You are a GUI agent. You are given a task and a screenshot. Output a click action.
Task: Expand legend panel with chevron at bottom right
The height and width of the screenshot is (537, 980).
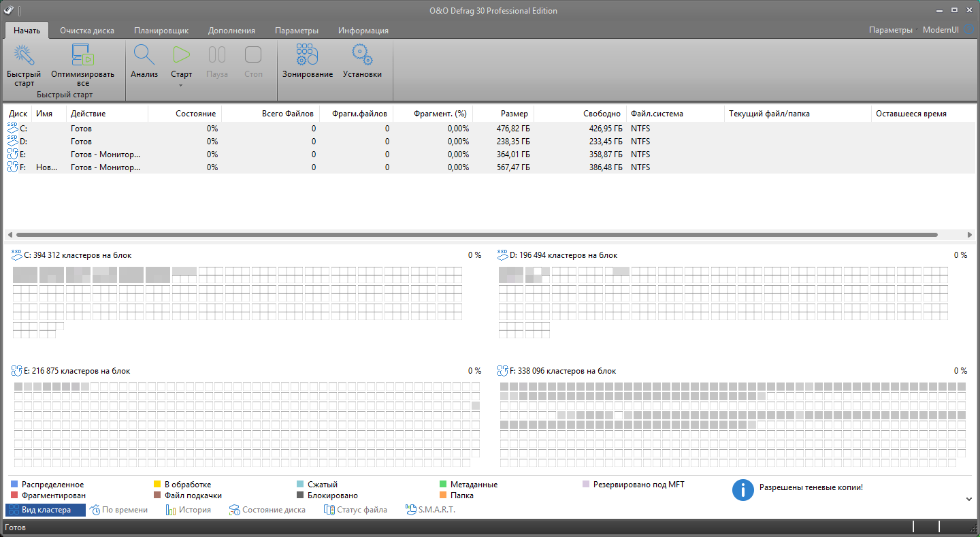click(969, 499)
